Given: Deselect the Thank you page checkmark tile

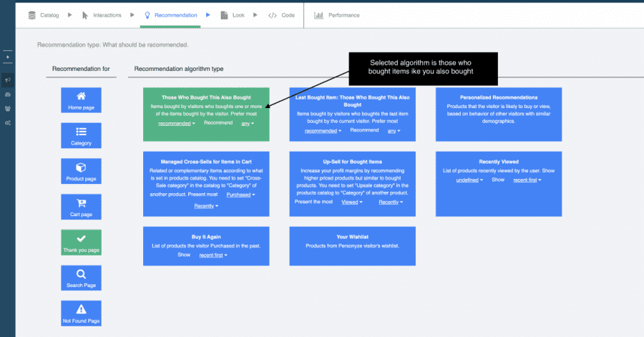Looking at the screenshot, I should coord(81,243).
